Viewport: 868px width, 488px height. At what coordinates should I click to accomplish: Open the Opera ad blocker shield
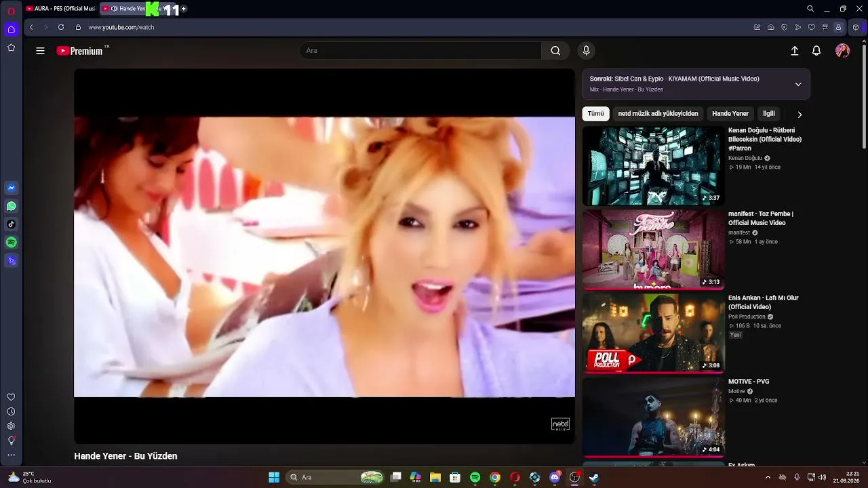(785, 27)
